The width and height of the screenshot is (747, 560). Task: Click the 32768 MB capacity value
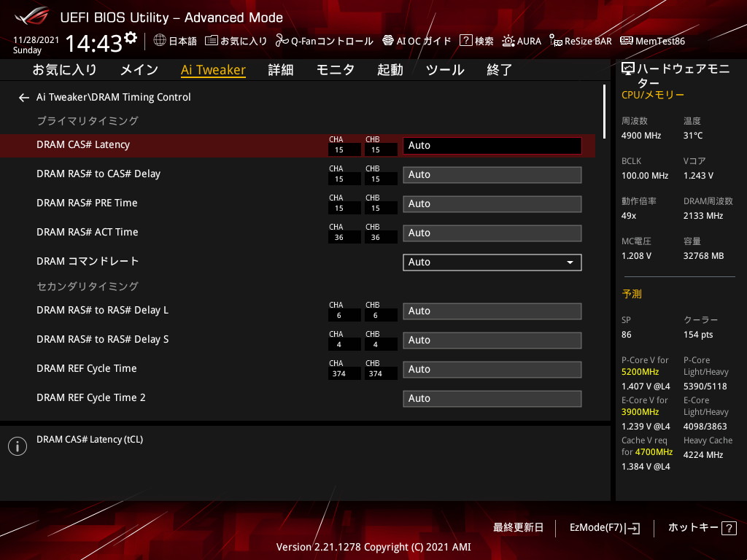click(x=703, y=256)
